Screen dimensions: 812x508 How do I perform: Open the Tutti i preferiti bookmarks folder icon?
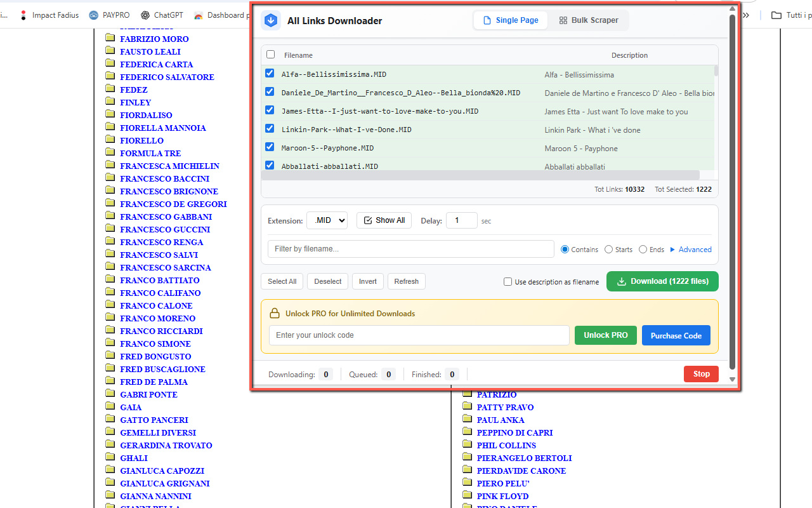click(776, 15)
